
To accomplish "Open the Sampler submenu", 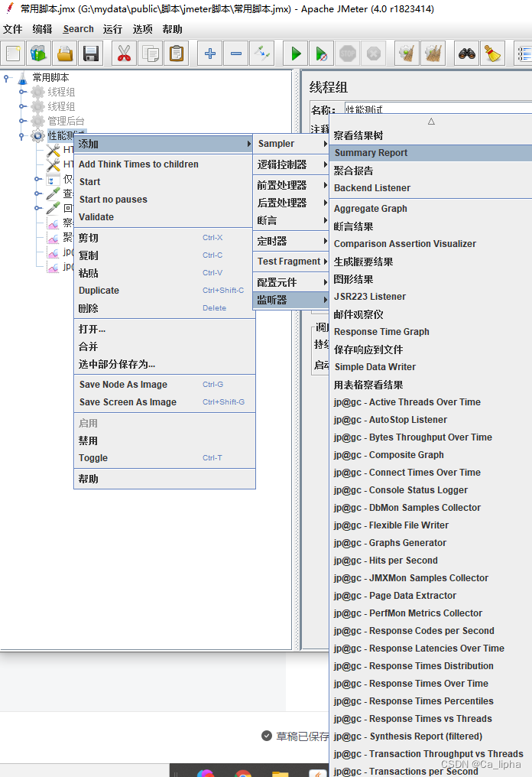I will (x=290, y=144).
